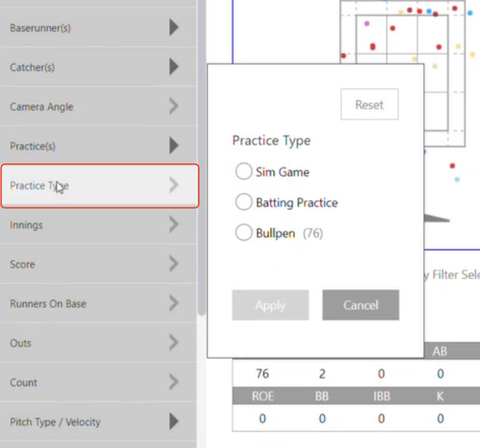Expand the Catcher(s) filter arrow
This screenshot has width=480, height=448.
point(174,67)
